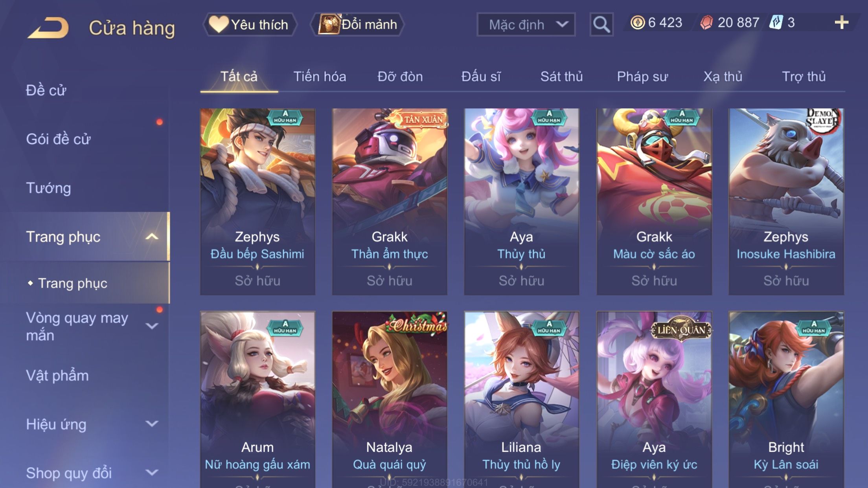This screenshot has height=488, width=868.
Task: Select Zephys Inosuke Hashibira skin card
Action: click(x=786, y=202)
